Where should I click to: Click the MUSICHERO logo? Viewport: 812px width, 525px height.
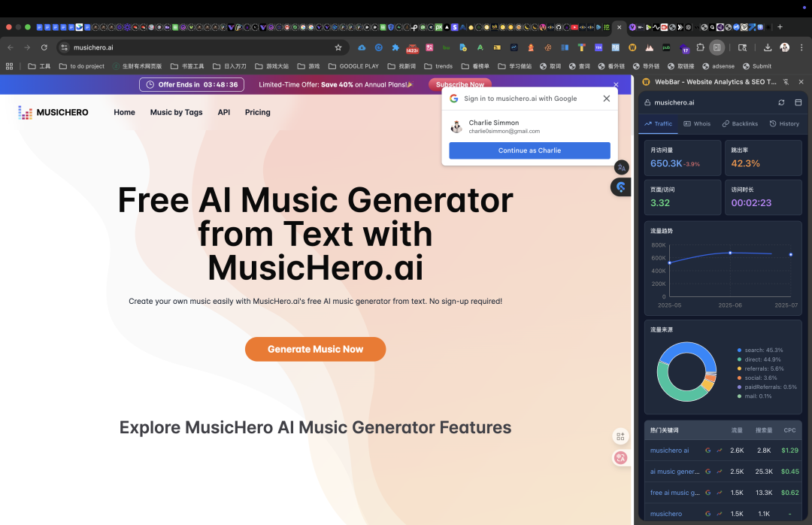[x=53, y=112]
